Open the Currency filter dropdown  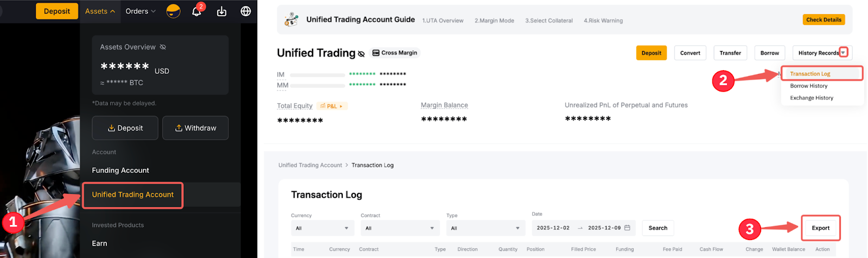click(322, 228)
